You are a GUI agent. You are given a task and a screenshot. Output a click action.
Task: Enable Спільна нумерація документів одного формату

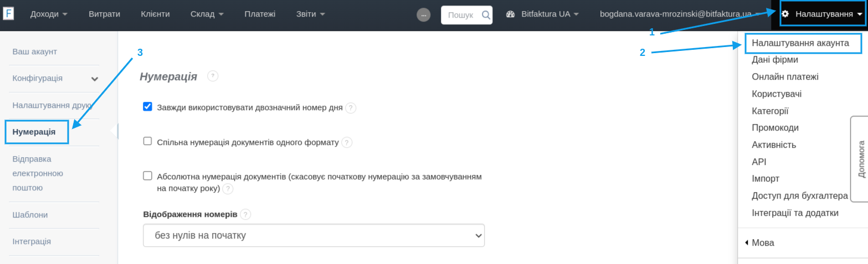(147, 141)
